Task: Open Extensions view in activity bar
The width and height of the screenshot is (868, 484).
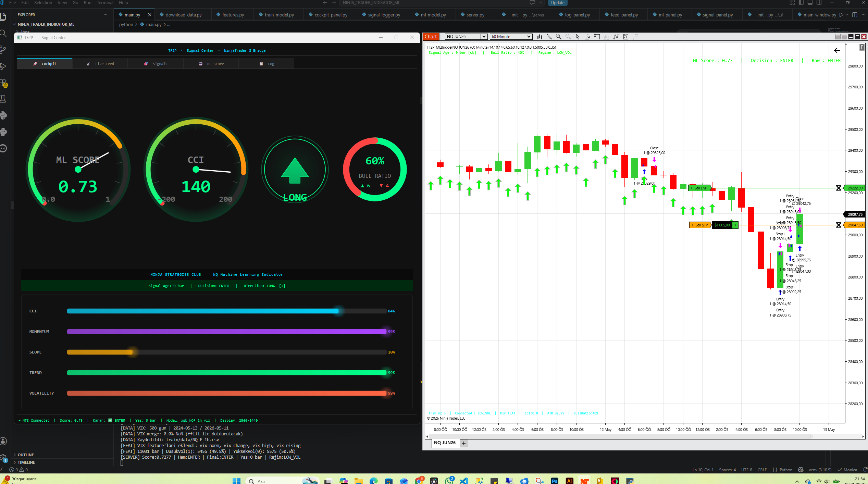Action: 4,83
